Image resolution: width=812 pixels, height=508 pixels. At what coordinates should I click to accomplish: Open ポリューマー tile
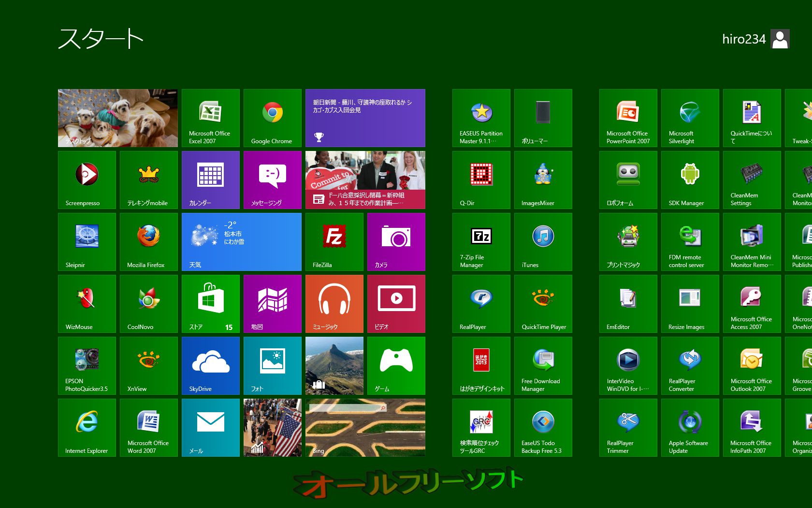(x=543, y=118)
